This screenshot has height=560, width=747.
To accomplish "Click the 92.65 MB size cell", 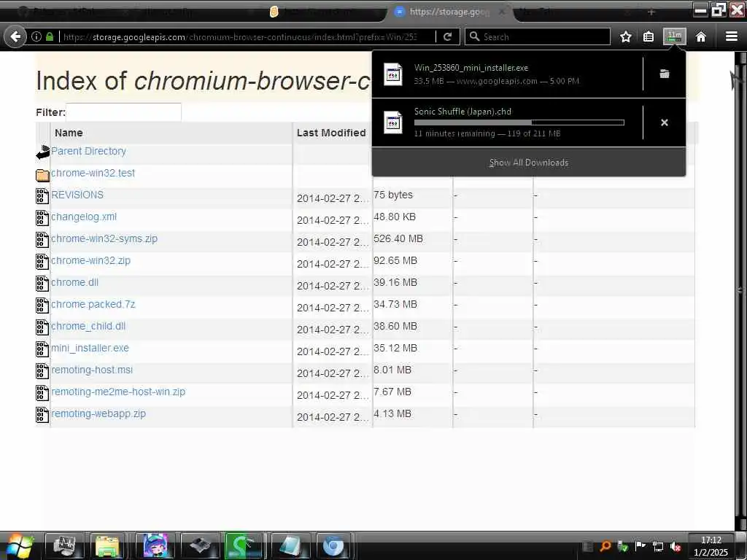I will pos(395,260).
